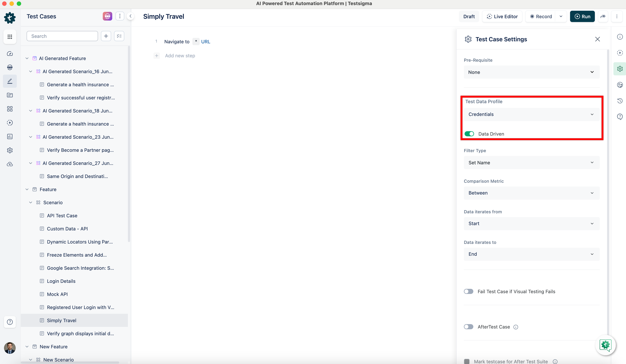Select the Agents ninja icon in sidebar
626x364 pixels.
pos(10,67)
